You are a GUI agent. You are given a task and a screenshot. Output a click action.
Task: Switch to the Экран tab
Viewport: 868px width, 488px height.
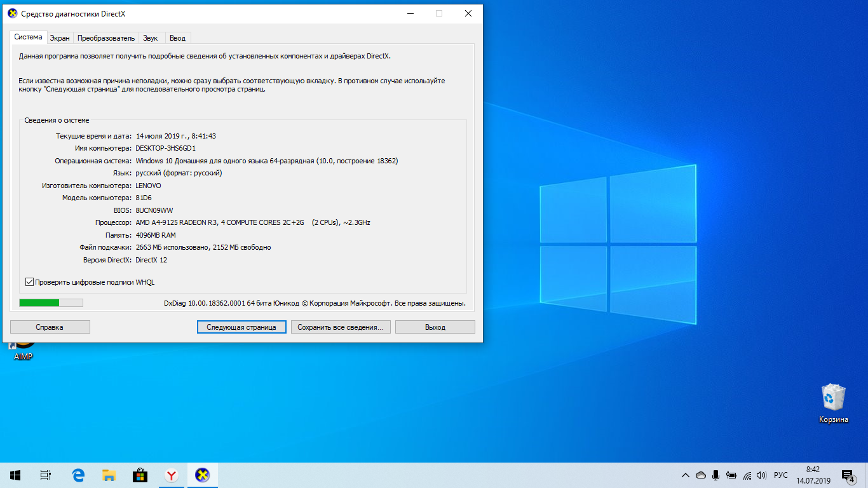click(x=60, y=38)
